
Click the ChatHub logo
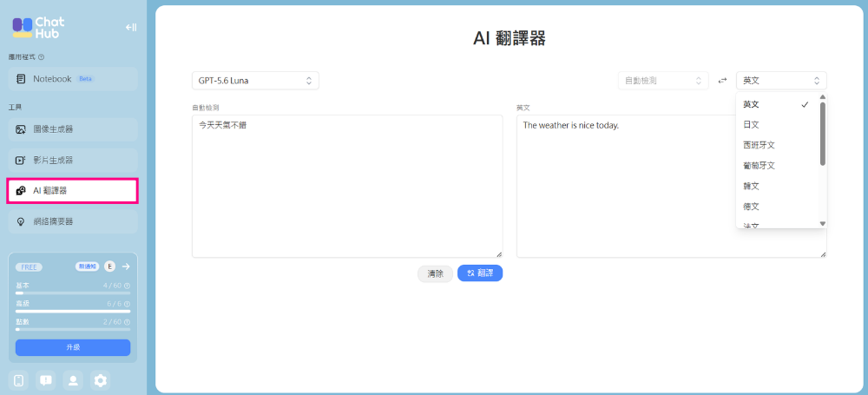39,28
